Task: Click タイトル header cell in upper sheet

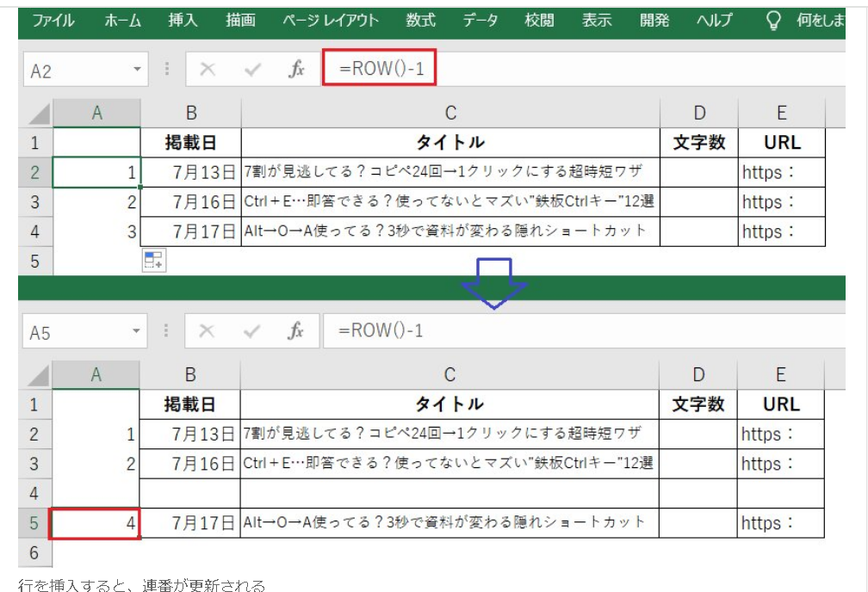Action: tap(450, 143)
